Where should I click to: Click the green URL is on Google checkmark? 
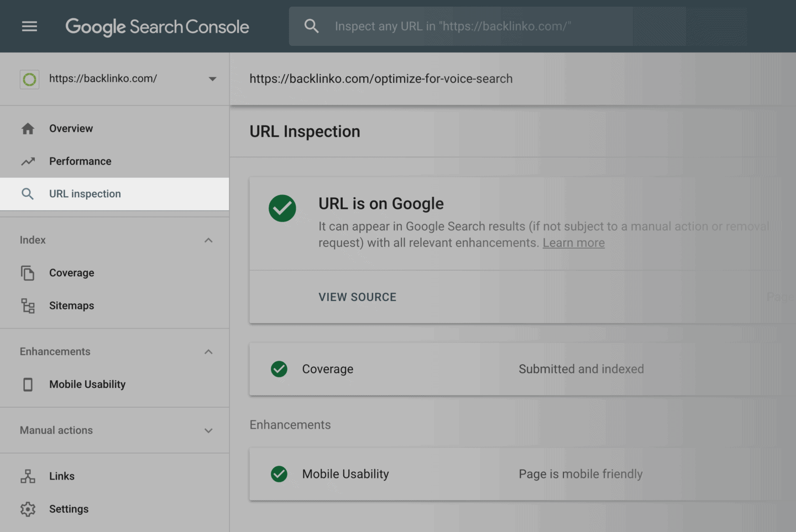click(x=282, y=208)
